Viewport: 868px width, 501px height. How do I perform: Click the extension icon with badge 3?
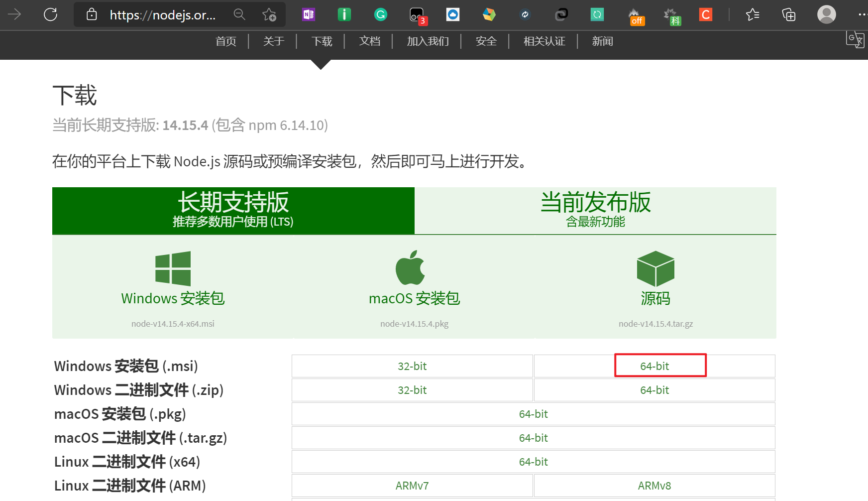tap(417, 15)
